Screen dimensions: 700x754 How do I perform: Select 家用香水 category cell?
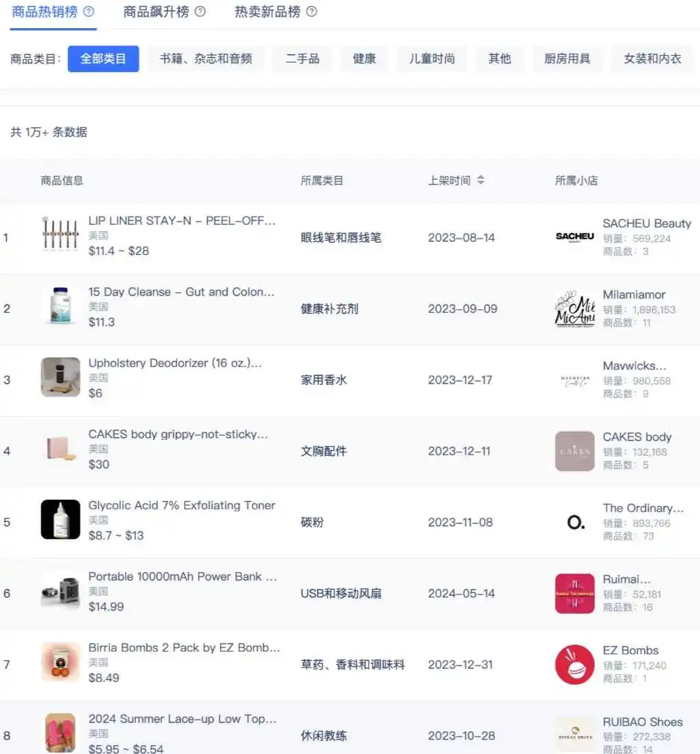(x=324, y=380)
